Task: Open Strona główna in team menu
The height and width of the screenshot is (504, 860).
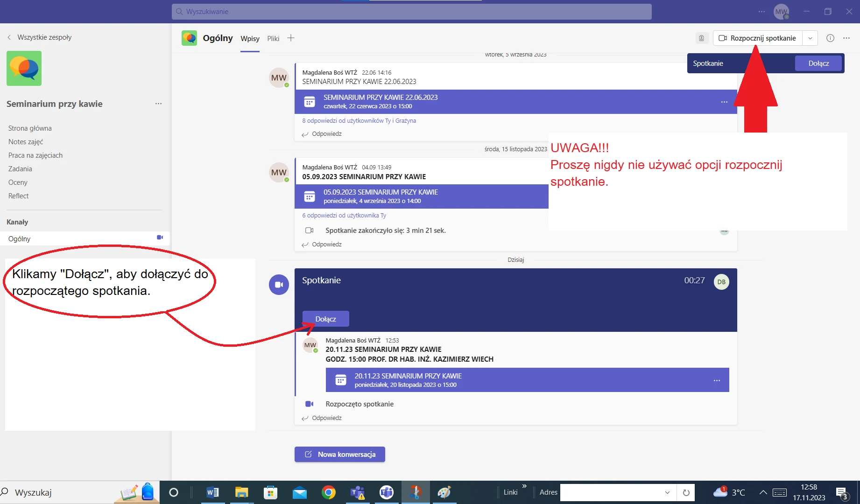Action: coord(30,128)
